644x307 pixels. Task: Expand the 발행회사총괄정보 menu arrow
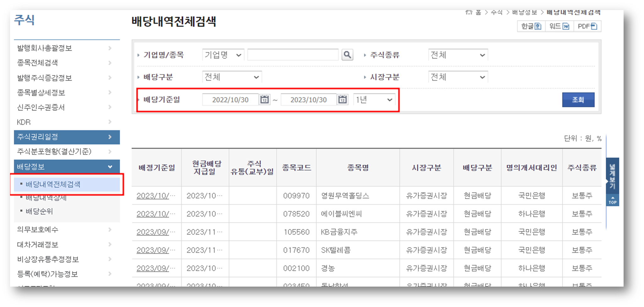tap(110, 48)
